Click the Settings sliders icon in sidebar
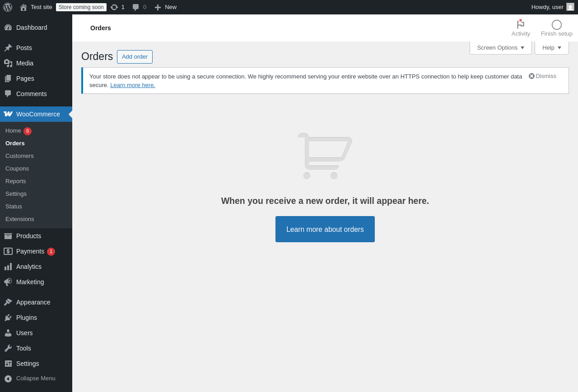This screenshot has width=578, height=392. (x=8, y=364)
